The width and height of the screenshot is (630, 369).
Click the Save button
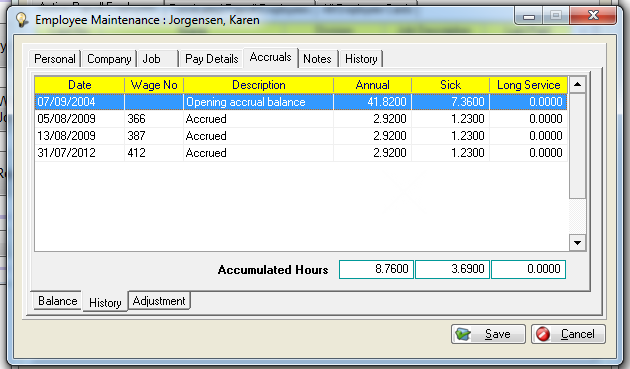488,334
